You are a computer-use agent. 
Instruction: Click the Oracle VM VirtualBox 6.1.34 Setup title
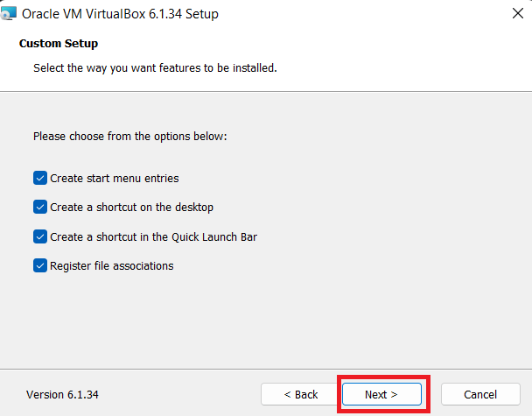pos(120,14)
